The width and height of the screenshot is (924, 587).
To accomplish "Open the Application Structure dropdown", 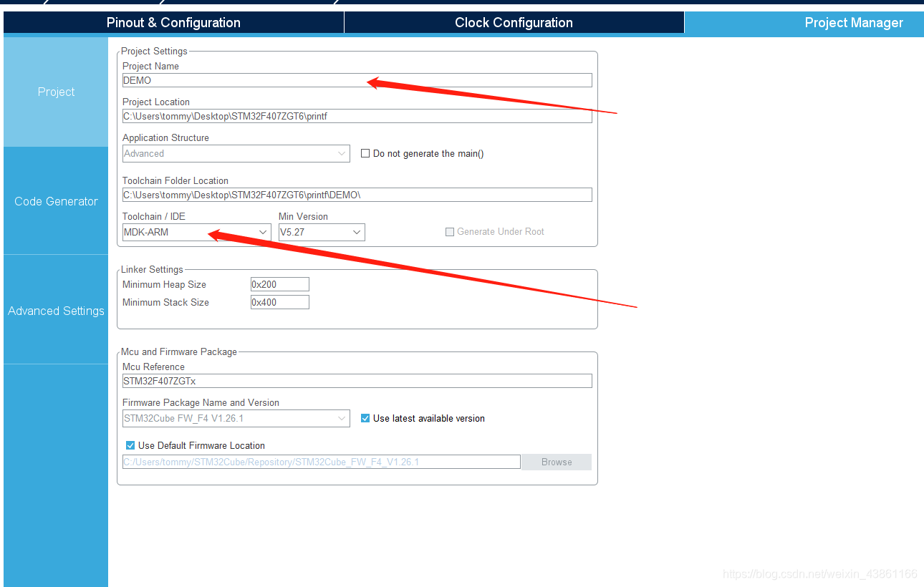I will [236, 153].
